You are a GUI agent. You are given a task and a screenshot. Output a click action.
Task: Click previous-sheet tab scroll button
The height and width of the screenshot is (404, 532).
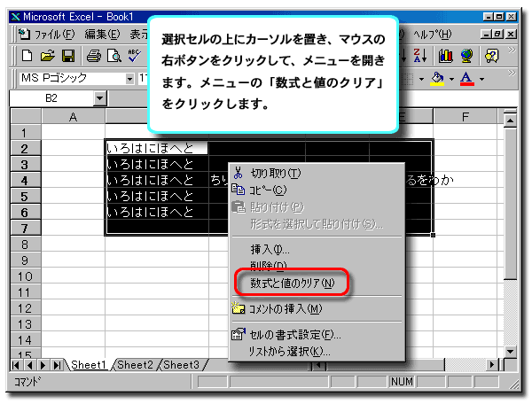(29, 365)
